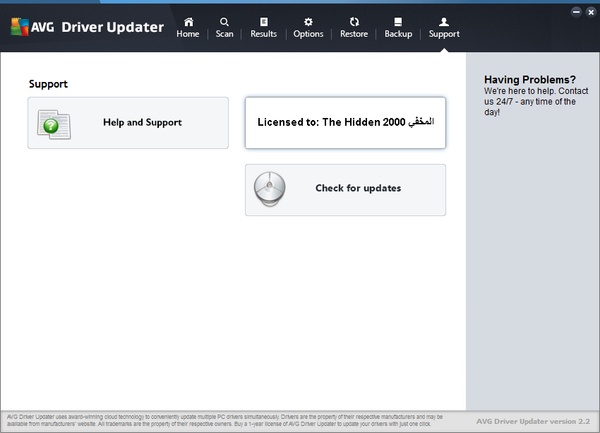Go to the Results tab label
Screen dimensions: 600x433
tap(263, 34)
